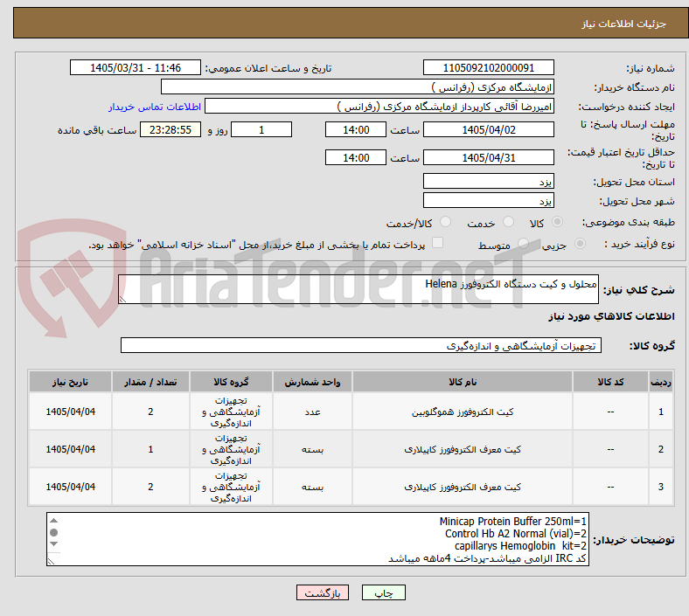Click the ردیف column header
Image resolution: width=689 pixels, height=616 pixels.
[x=660, y=382]
